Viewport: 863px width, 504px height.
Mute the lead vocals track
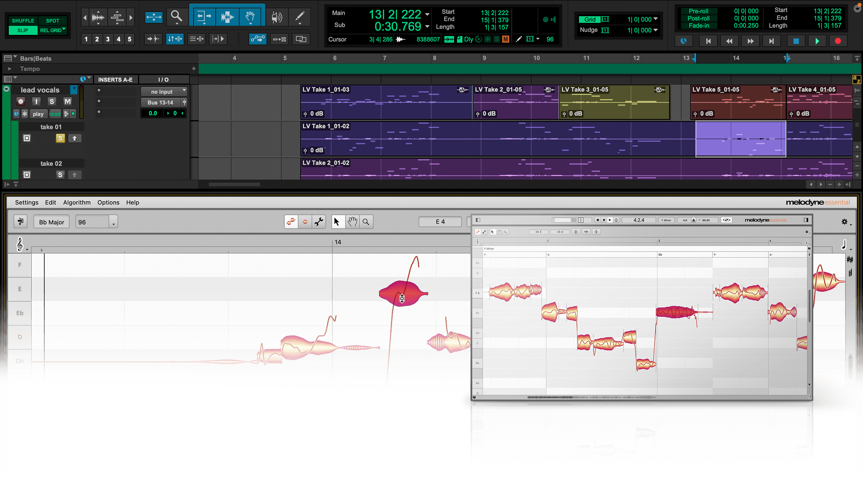pyautogui.click(x=67, y=102)
